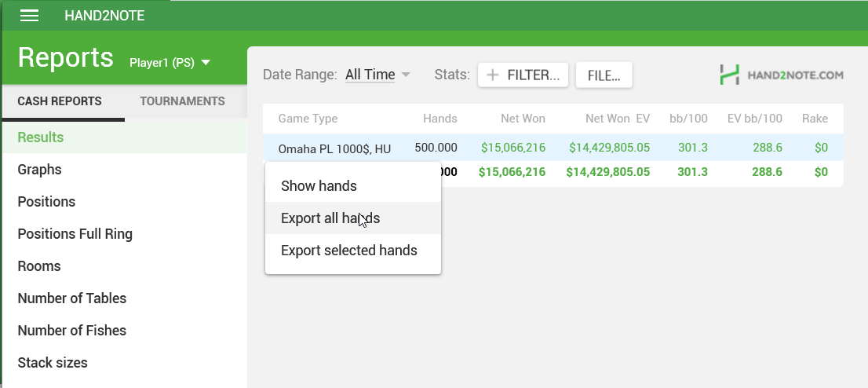Open the Results report

pos(41,137)
